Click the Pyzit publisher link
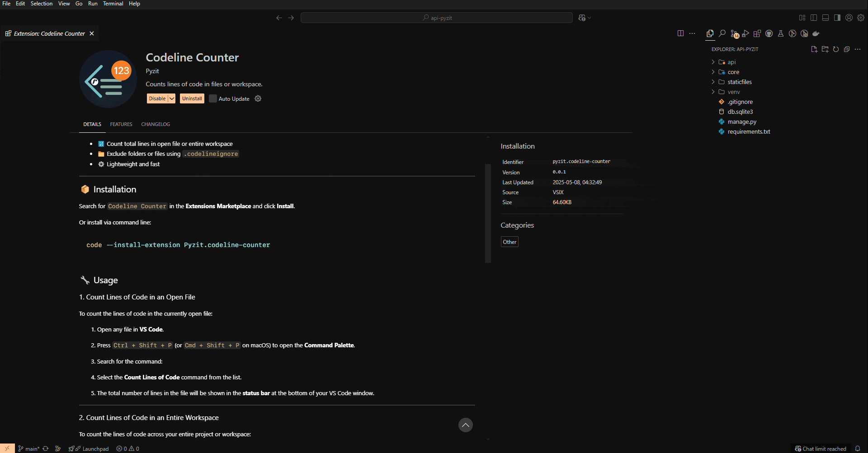The height and width of the screenshot is (453, 868). pyautogui.click(x=152, y=71)
